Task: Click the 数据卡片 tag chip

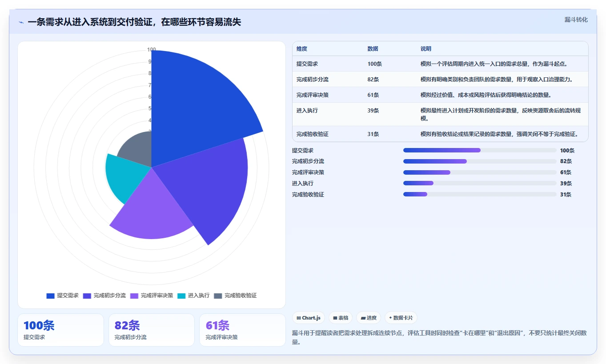Action: point(401,318)
